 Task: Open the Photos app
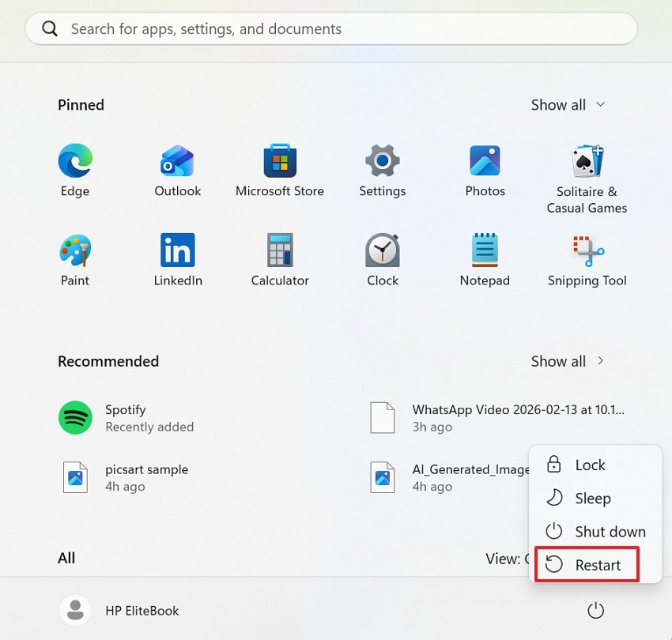click(x=485, y=168)
